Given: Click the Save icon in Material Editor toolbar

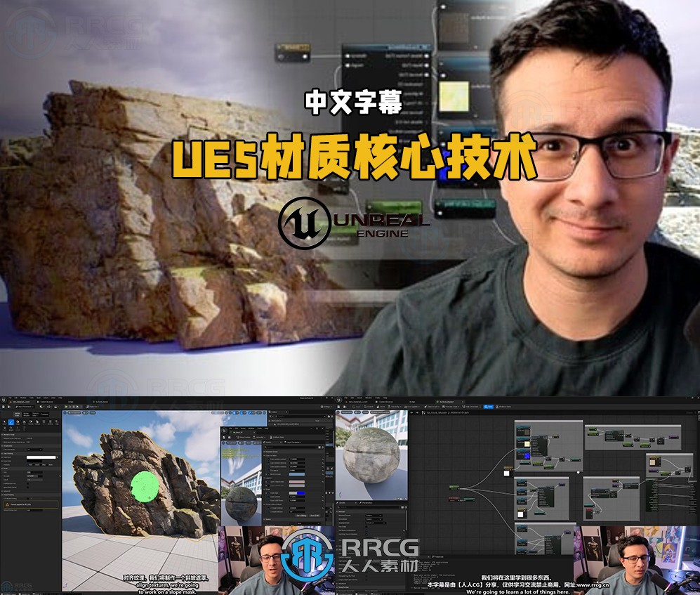Looking at the screenshot, I should point(339,407).
